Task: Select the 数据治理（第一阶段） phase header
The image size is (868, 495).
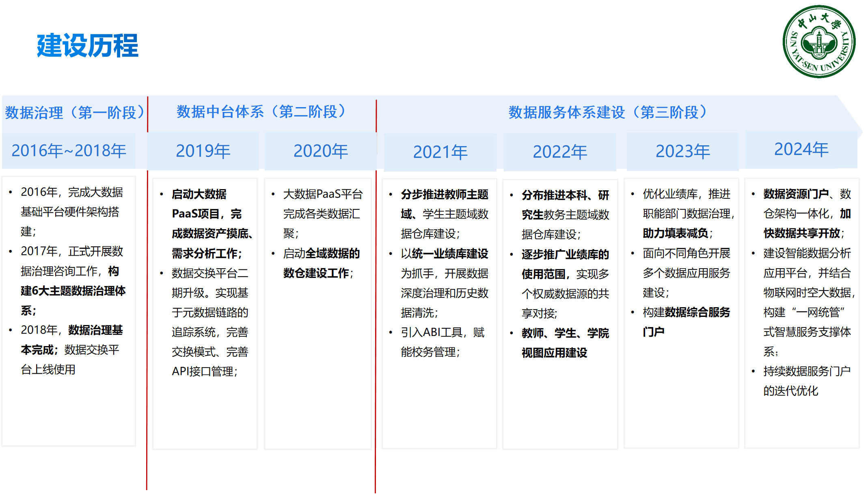Action: coord(74,112)
